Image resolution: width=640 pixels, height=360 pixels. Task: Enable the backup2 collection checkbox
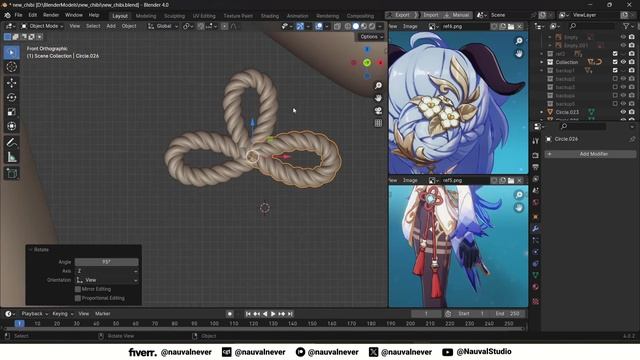pos(615,79)
